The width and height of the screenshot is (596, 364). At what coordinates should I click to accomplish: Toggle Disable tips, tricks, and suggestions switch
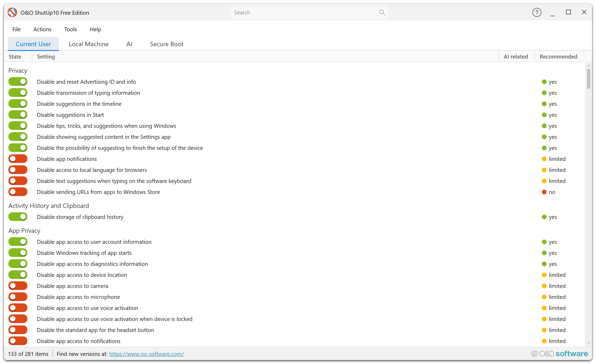[x=18, y=126]
